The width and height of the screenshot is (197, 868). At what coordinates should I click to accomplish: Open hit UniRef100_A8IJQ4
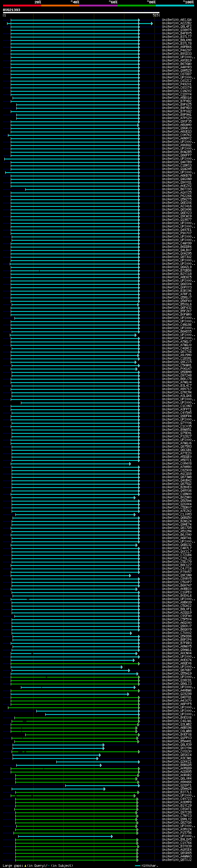point(177,20)
